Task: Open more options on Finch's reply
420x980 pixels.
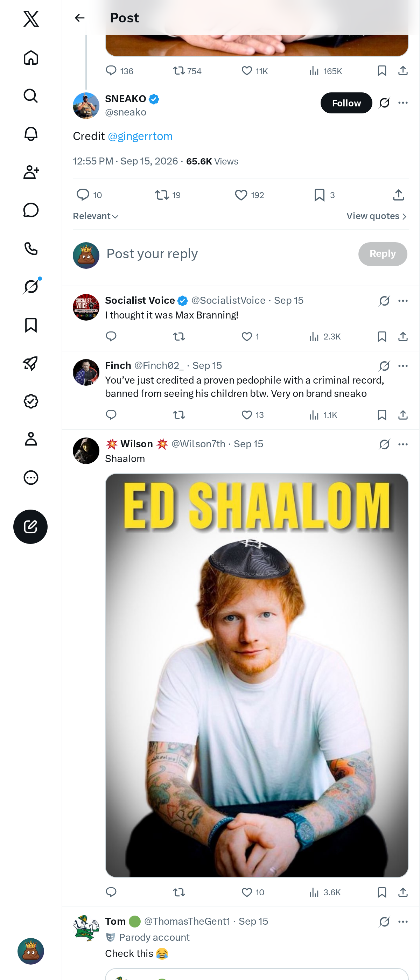Action: (x=403, y=366)
